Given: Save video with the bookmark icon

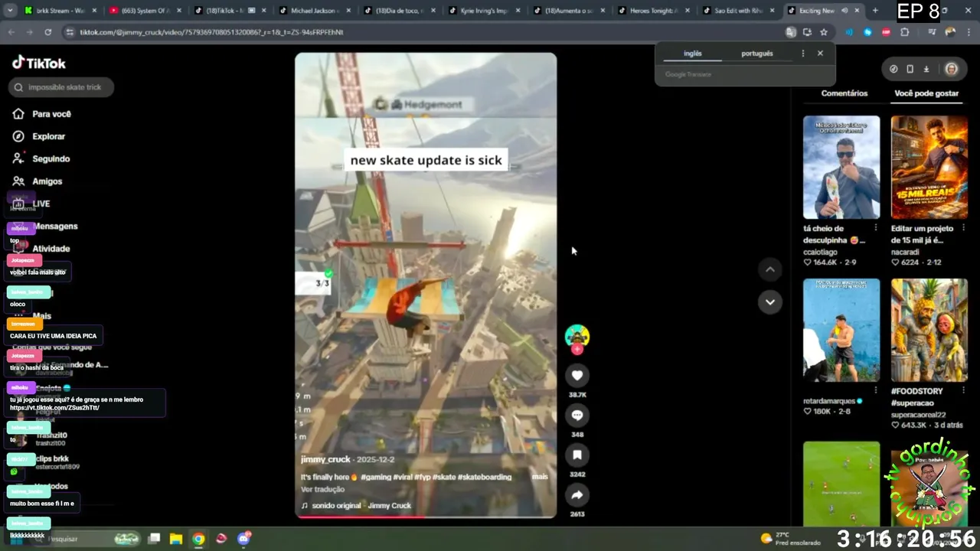Looking at the screenshot, I should 577,455.
